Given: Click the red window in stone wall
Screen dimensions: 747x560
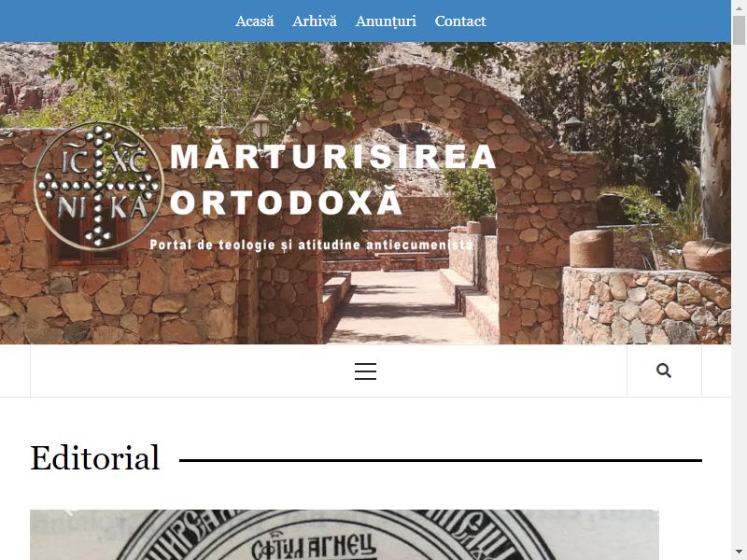Looking at the screenshot, I should 88,241.
